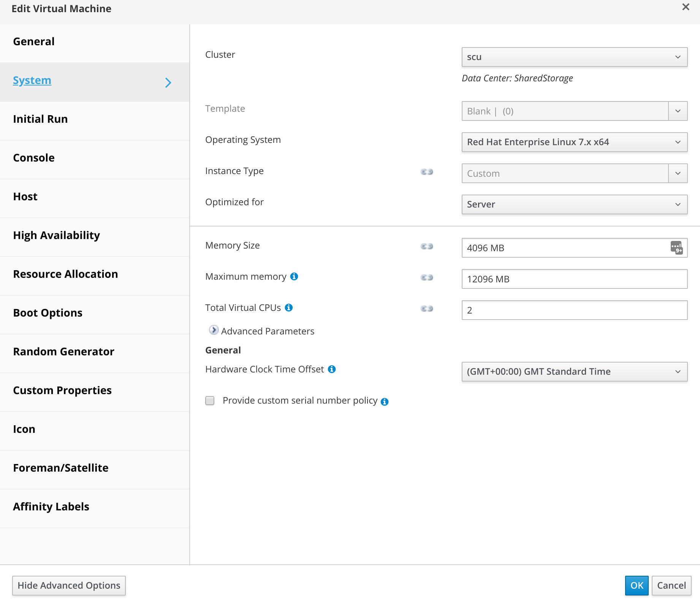Click the link icon beside Total Virtual CPUs

tap(427, 309)
